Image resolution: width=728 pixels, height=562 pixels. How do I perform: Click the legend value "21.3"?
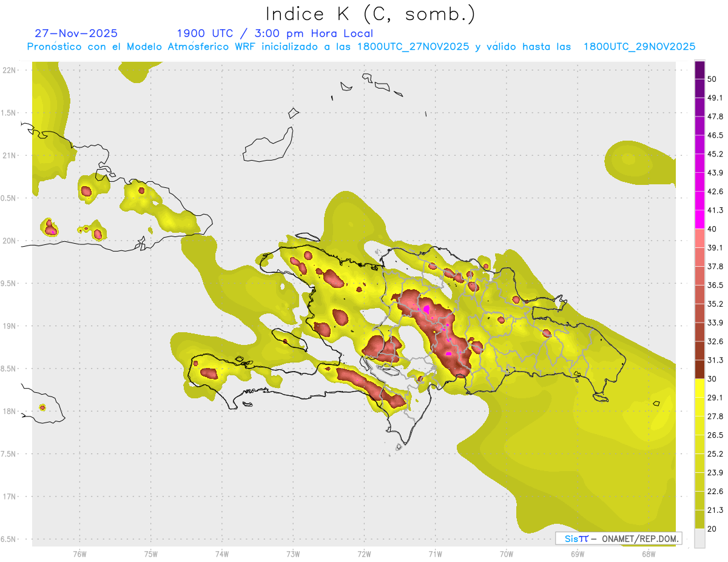click(x=715, y=510)
